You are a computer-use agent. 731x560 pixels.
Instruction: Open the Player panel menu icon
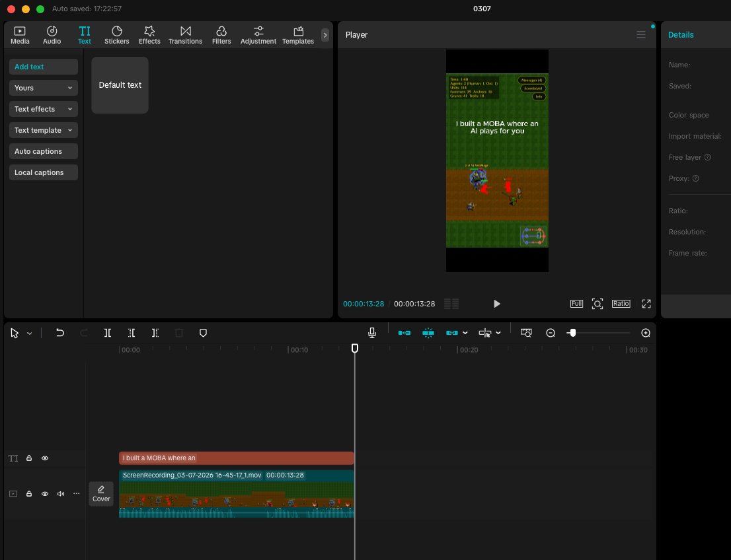click(x=641, y=34)
